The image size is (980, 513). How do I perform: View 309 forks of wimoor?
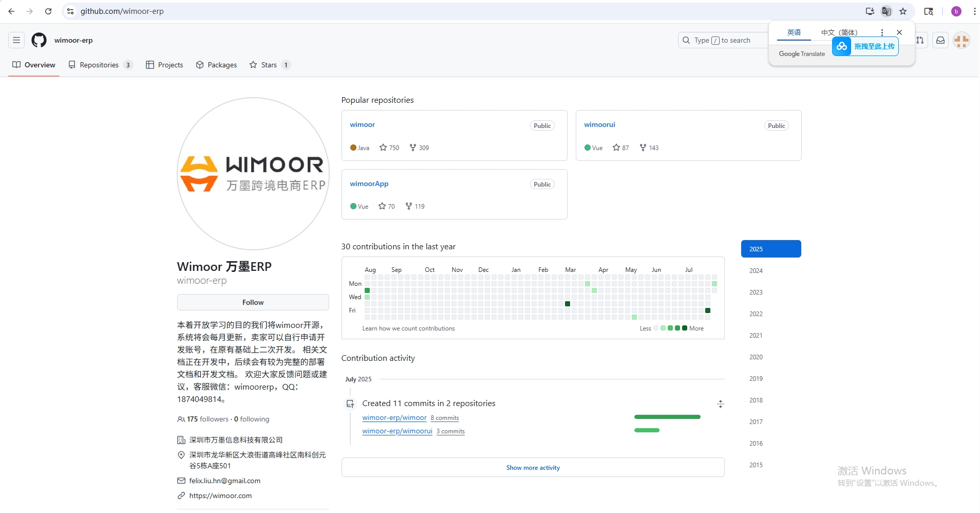[x=419, y=148]
